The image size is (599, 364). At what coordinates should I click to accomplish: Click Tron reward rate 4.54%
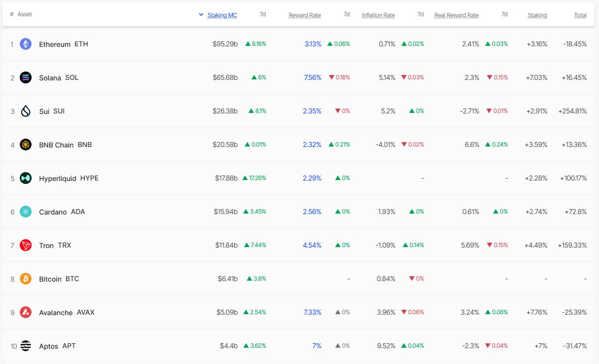[312, 245]
